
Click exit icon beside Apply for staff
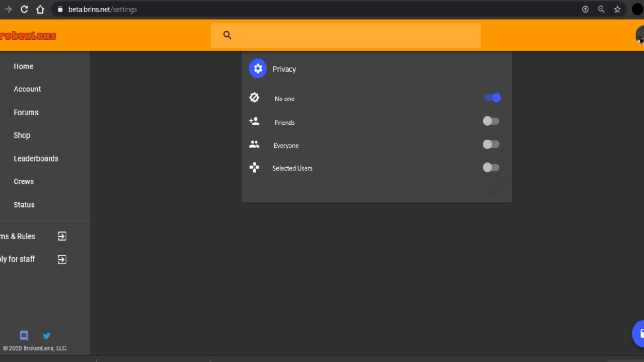tap(62, 259)
